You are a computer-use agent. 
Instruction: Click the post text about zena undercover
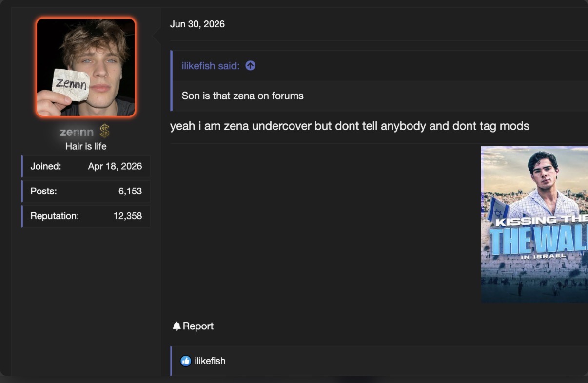[350, 126]
